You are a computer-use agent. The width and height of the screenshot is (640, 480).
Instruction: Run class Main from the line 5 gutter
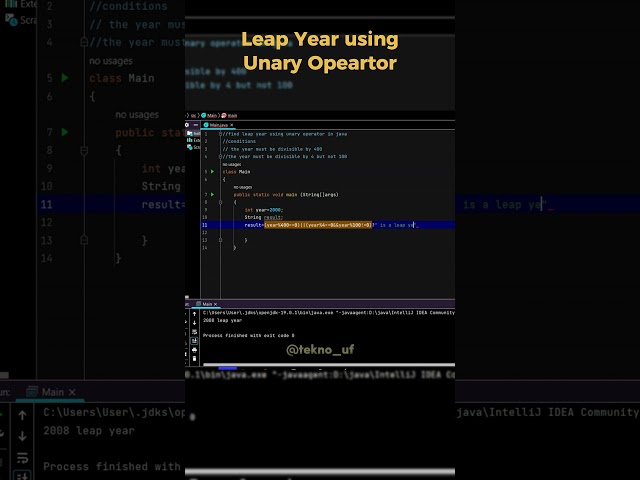pyautogui.click(x=212, y=172)
